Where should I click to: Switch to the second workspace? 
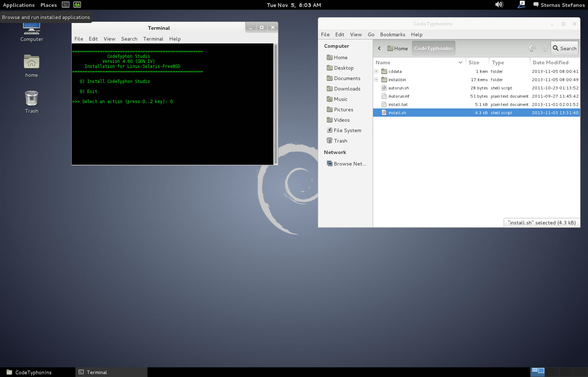coord(552,372)
